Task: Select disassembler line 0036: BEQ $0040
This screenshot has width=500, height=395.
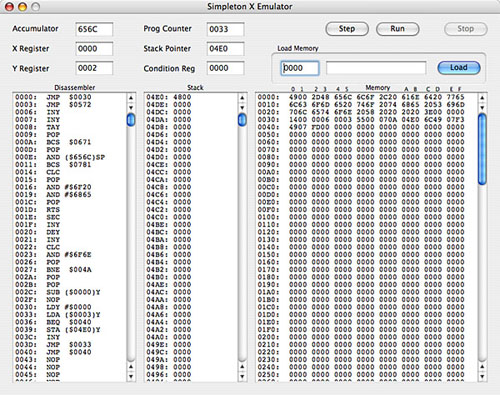Action: (x=53, y=322)
